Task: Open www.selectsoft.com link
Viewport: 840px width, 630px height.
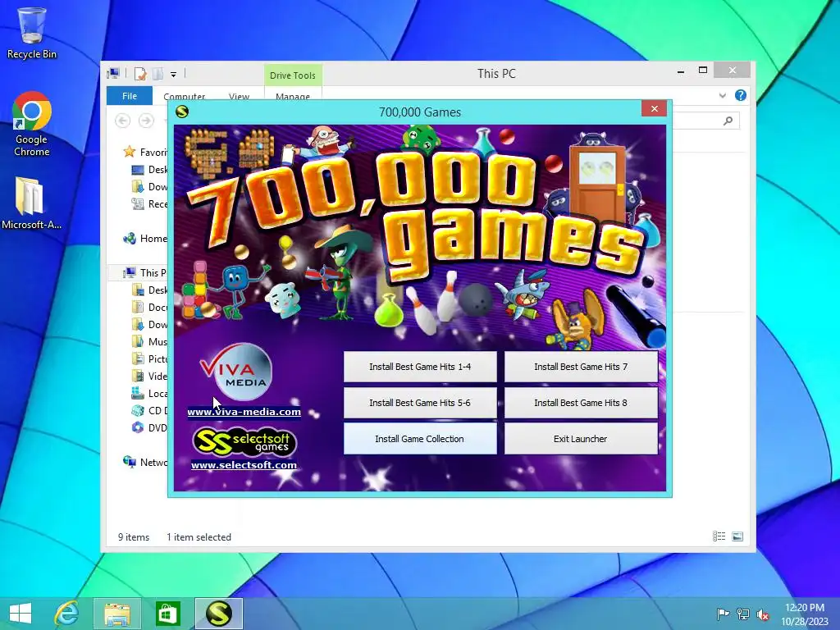Action: pos(244,465)
